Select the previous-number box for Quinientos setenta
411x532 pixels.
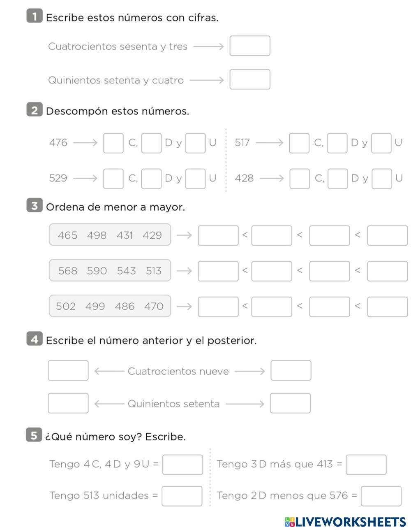pyautogui.click(x=68, y=403)
